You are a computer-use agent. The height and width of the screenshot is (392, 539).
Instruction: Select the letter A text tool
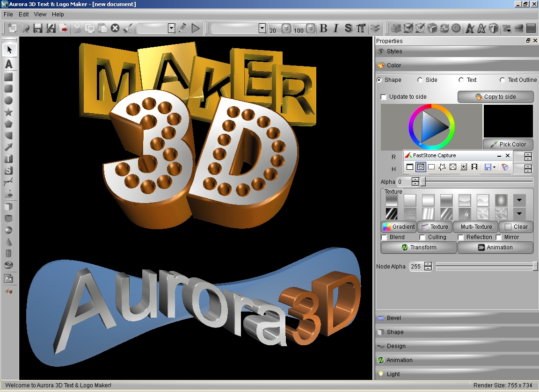[x=9, y=64]
